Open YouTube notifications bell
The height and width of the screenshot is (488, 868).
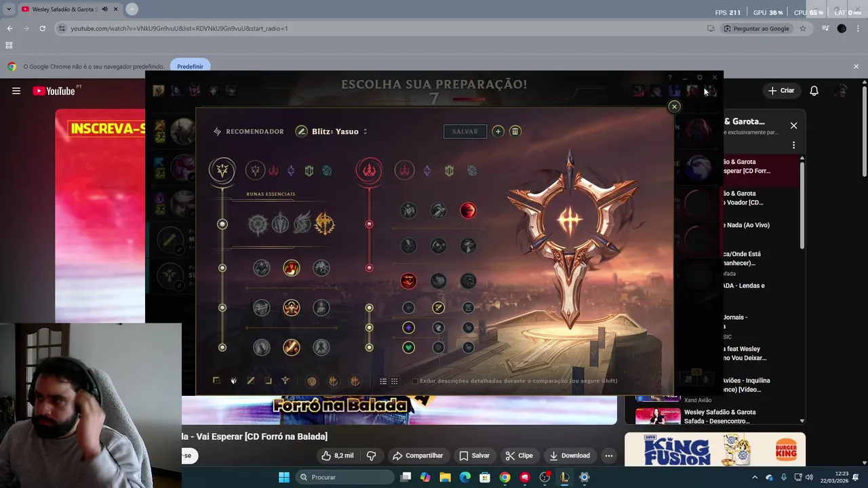pyautogui.click(x=814, y=91)
